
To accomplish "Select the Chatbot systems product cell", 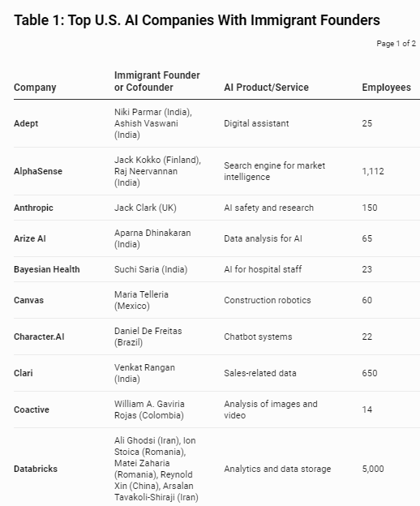I will pos(258,337).
